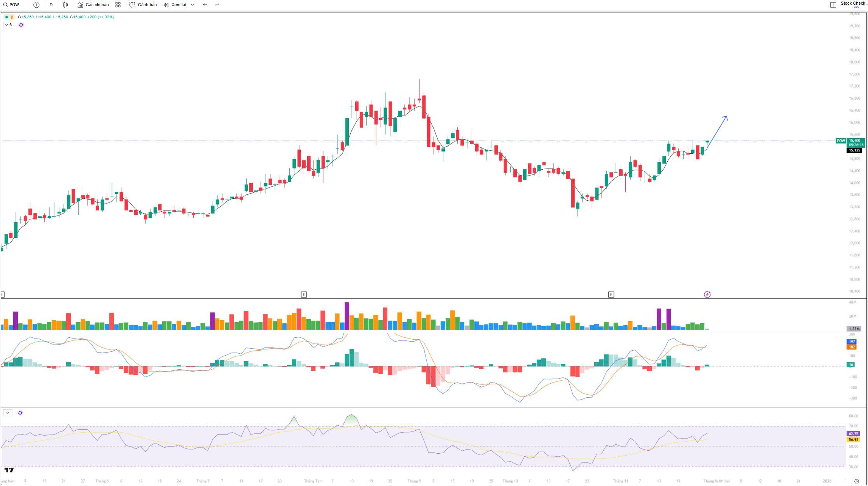Toggle collapse chevron in RSI pane

(8, 413)
